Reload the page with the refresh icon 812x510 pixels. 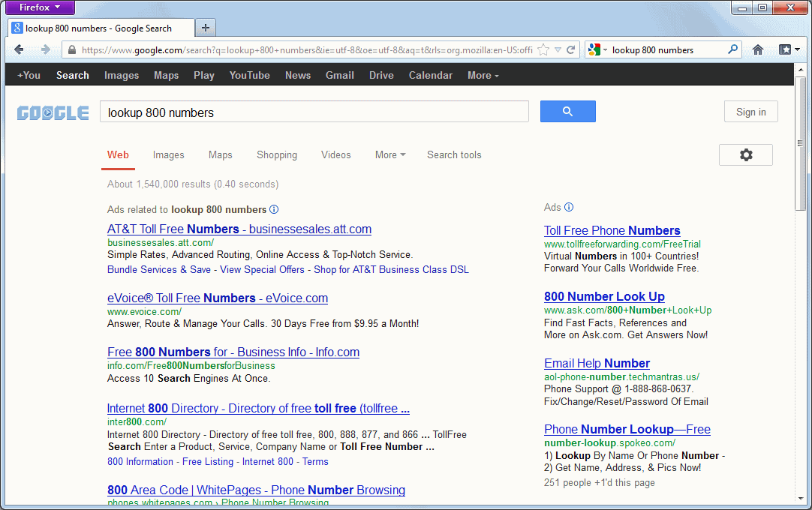tap(570, 49)
